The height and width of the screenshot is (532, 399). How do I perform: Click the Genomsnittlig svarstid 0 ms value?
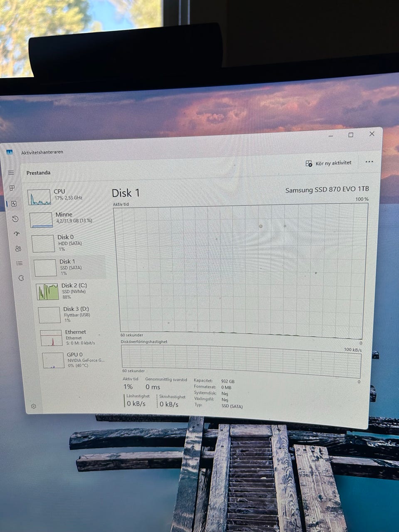point(153,387)
